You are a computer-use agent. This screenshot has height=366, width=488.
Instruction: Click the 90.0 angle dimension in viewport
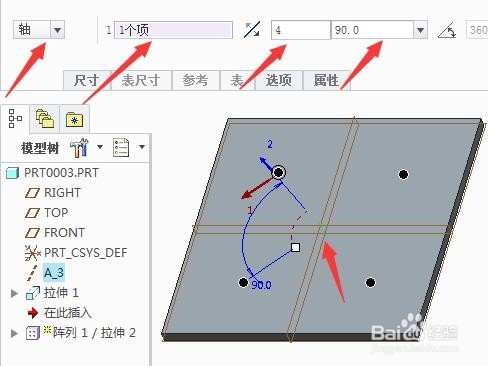click(x=261, y=285)
